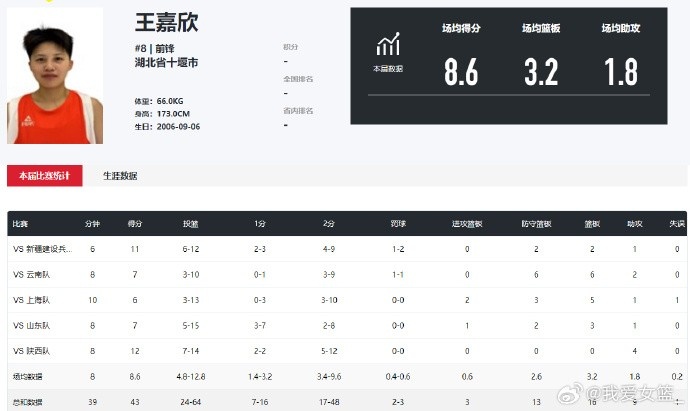The height and width of the screenshot is (411, 690).
Task: Open the VS 新疆建设兵团 match row
Action: 42,248
